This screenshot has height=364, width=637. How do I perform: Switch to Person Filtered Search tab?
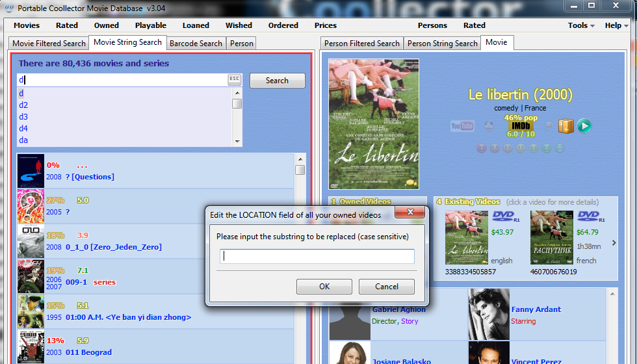click(362, 44)
